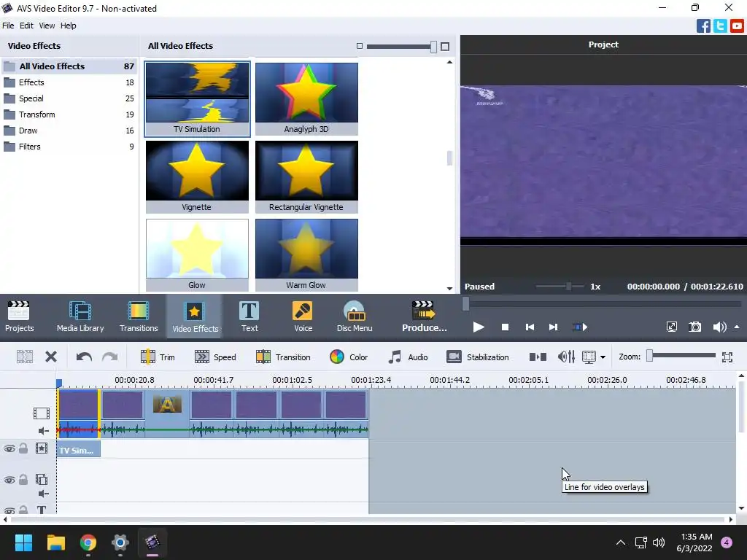This screenshot has height=560, width=747.
Task: Select the Special effects folder
Action: [69, 98]
